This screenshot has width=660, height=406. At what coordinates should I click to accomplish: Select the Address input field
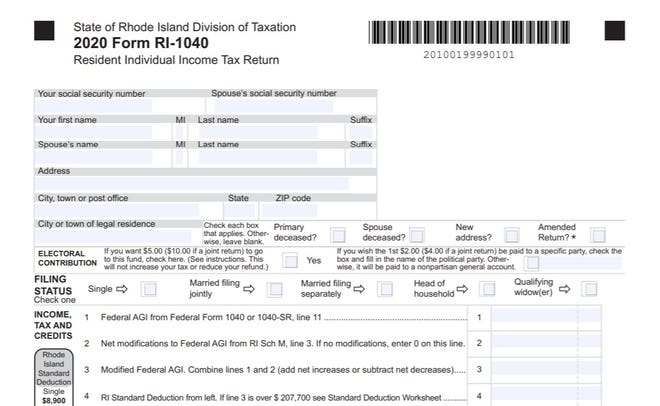(190, 184)
